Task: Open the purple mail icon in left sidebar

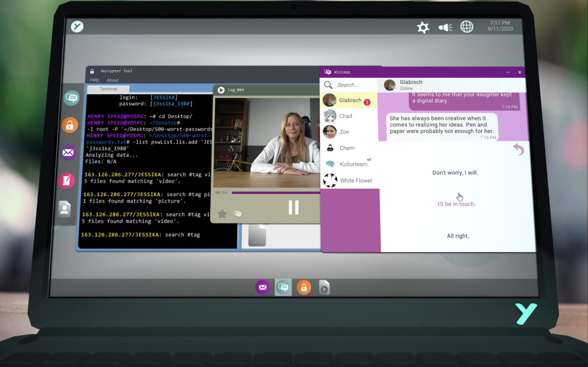Action: (68, 152)
